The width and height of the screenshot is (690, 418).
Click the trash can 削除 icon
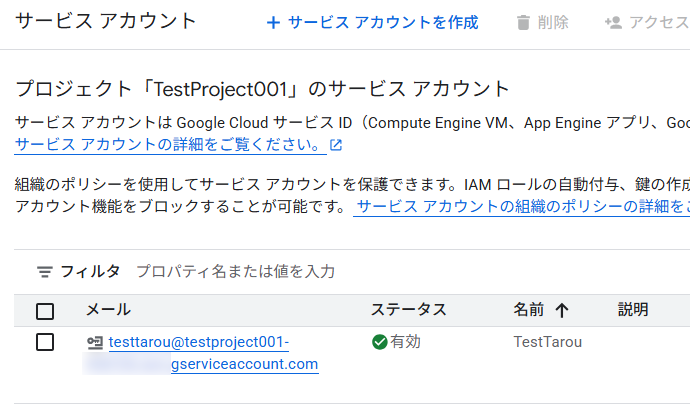point(523,23)
